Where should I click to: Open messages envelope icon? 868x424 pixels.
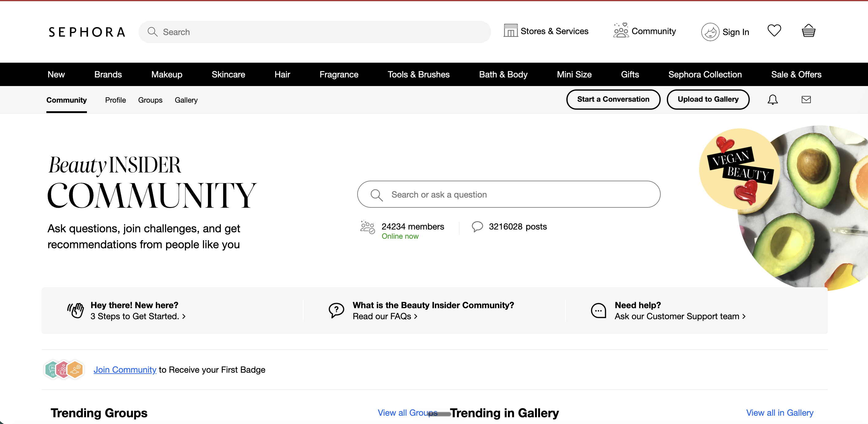[806, 100]
